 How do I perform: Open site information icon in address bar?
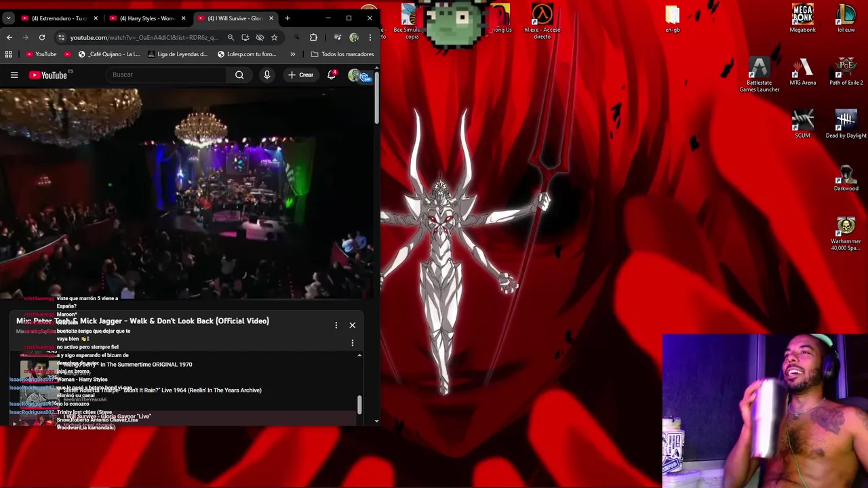point(61,37)
